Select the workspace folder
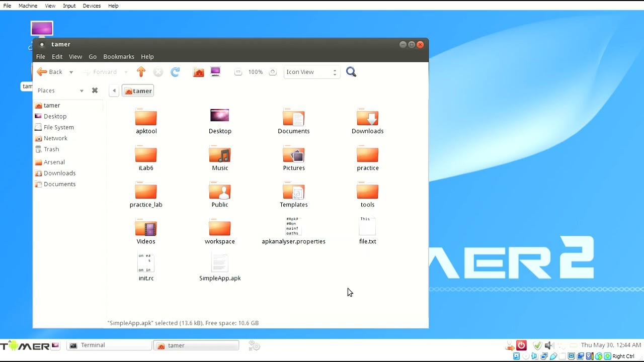The height and width of the screenshot is (362, 644). 220,227
